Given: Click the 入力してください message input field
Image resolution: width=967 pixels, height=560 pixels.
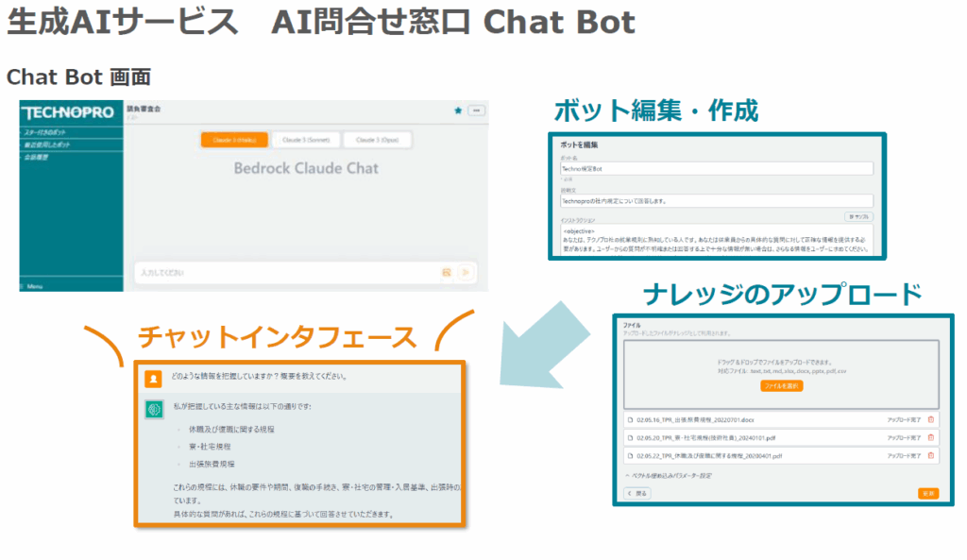Looking at the screenshot, I should coord(283,272).
